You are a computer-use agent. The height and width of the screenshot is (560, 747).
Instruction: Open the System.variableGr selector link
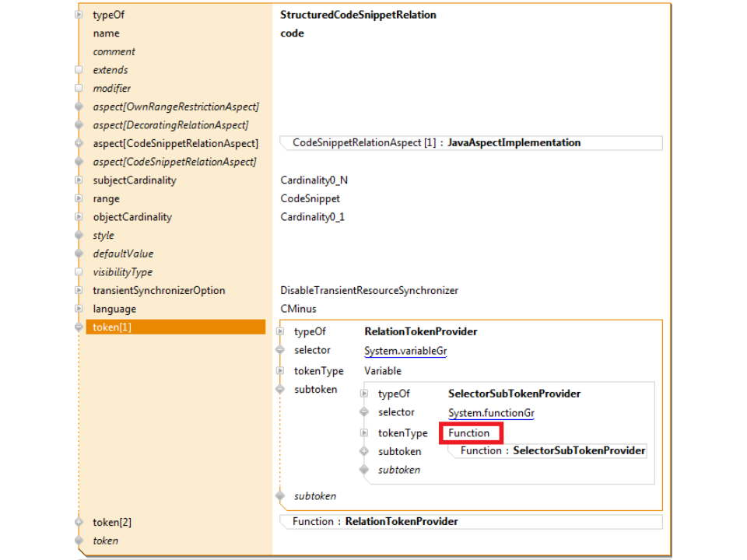(x=405, y=351)
